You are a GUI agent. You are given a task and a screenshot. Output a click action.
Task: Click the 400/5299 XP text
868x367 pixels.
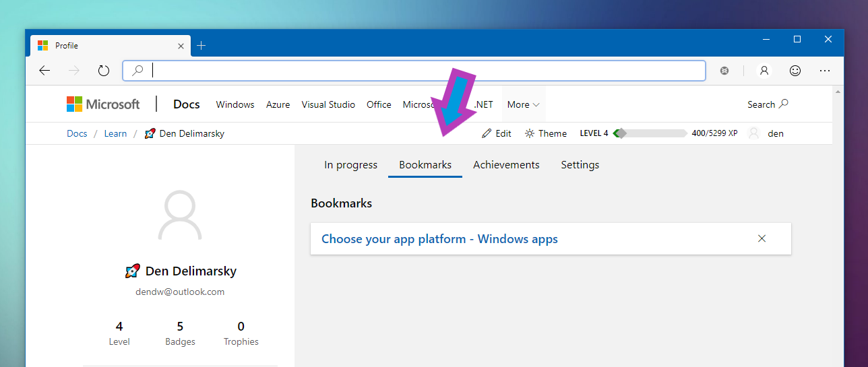tap(714, 133)
